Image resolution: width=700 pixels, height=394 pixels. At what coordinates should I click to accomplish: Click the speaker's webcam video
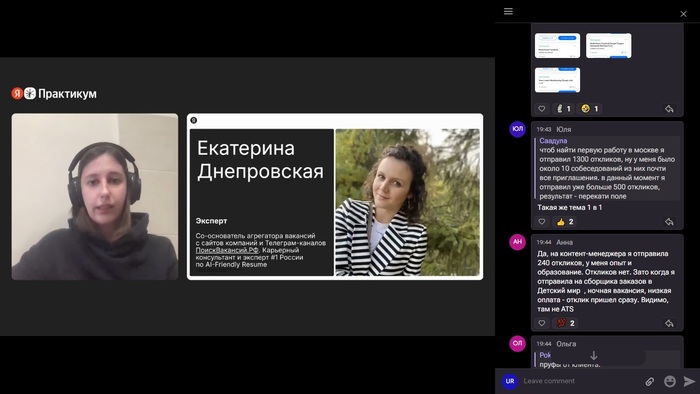95,197
